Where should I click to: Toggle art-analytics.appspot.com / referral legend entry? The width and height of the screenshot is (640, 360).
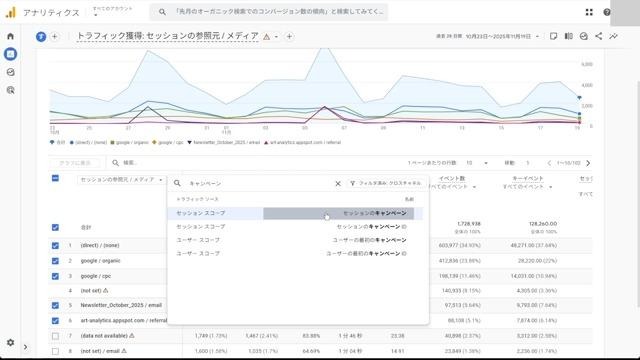click(x=302, y=142)
